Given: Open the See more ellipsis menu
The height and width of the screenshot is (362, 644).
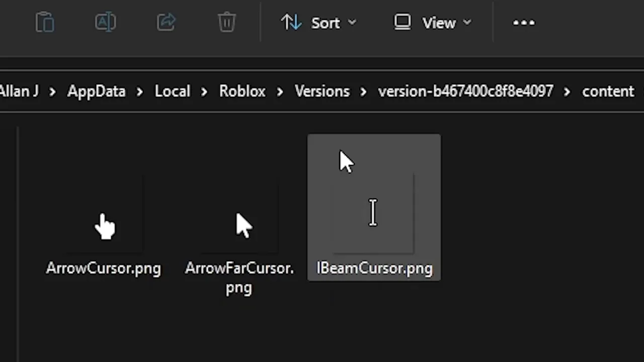Looking at the screenshot, I should click(x=524, y=23).
